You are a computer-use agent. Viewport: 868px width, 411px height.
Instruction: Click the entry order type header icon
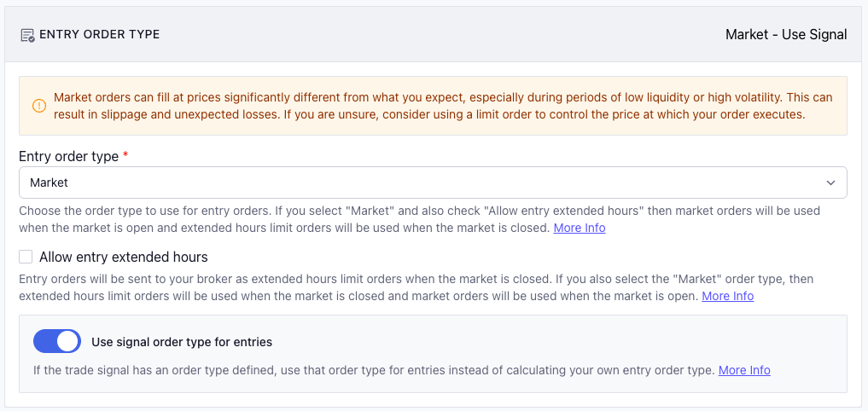[27, 35]
